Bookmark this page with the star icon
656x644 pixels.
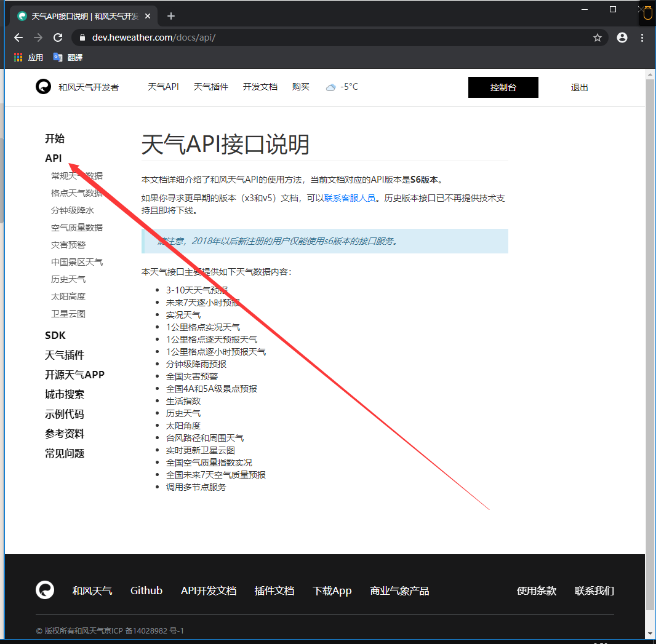(597, 38)
